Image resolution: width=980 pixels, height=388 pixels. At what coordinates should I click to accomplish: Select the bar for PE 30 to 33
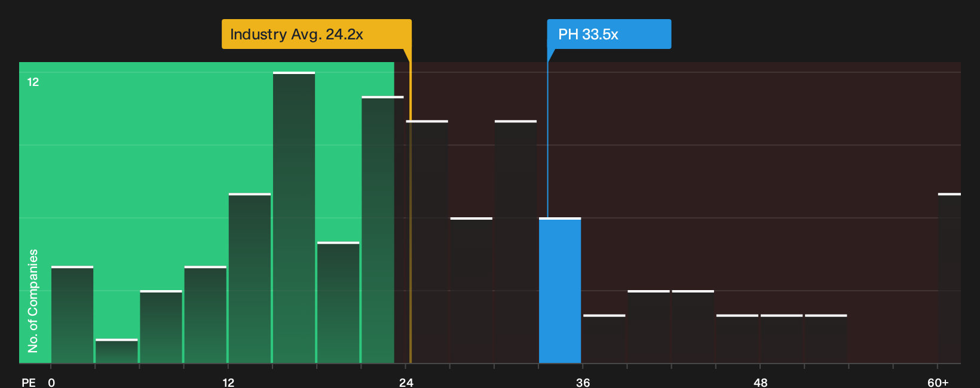tap(516, 242)
